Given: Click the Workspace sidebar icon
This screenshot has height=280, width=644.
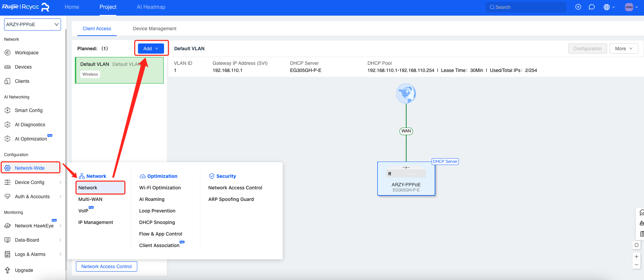Looking at the screenshot, I should point(7,53).
